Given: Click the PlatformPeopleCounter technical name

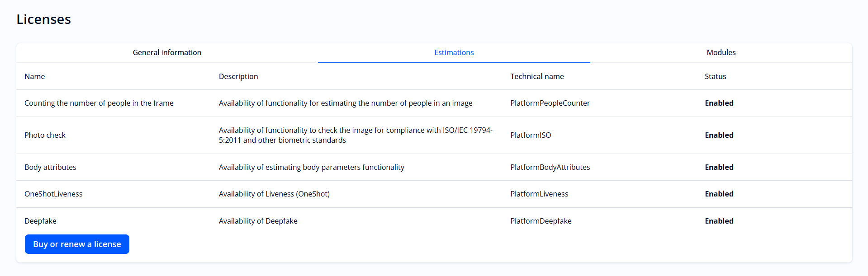Looking at the screenshot, I should coord(550,103).
